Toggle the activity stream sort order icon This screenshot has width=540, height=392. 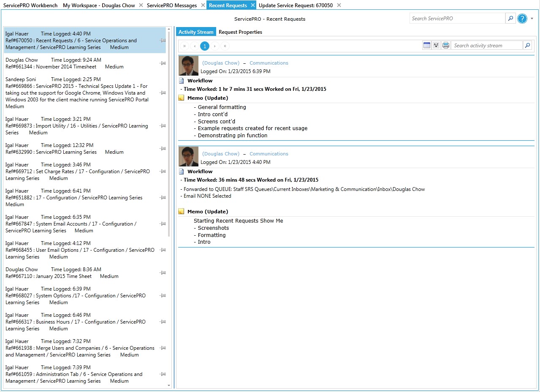[437, 46]
